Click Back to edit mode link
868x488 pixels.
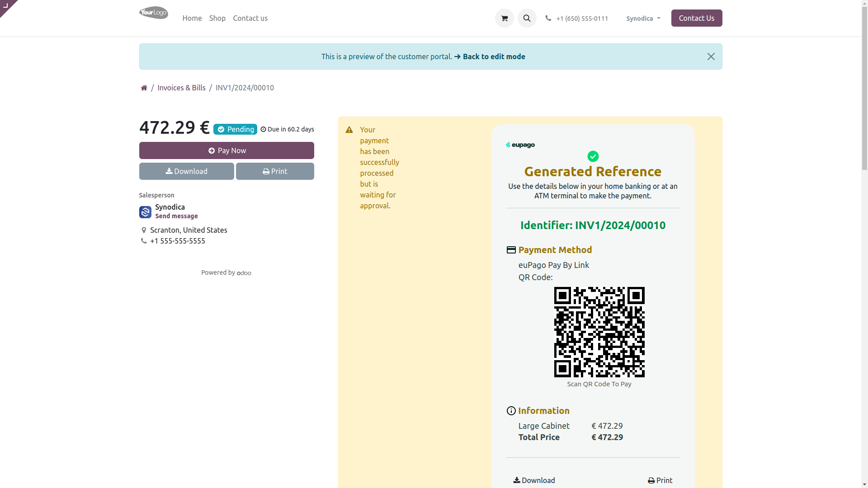coord(490,56)
